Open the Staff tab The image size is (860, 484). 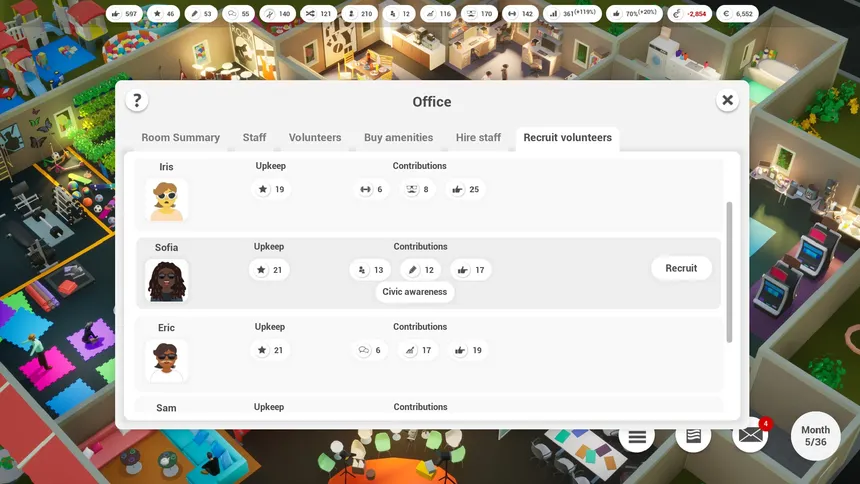point(254,138)
